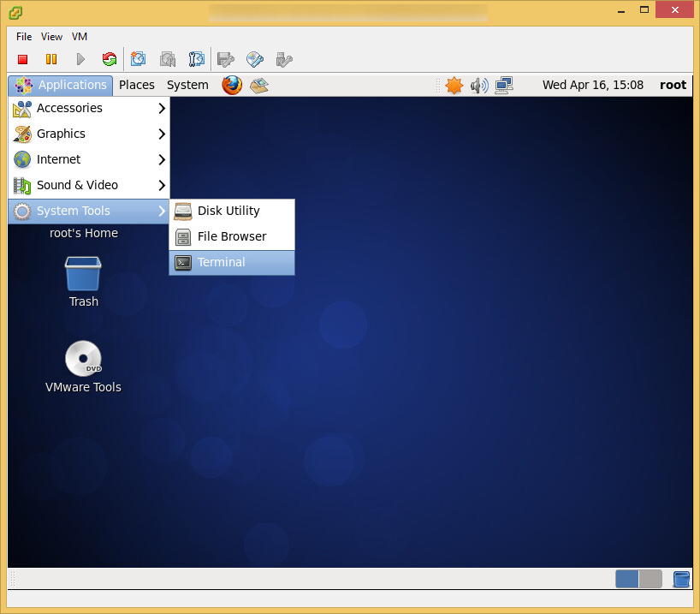Expand the Accessories submenu

pos(68,108)
